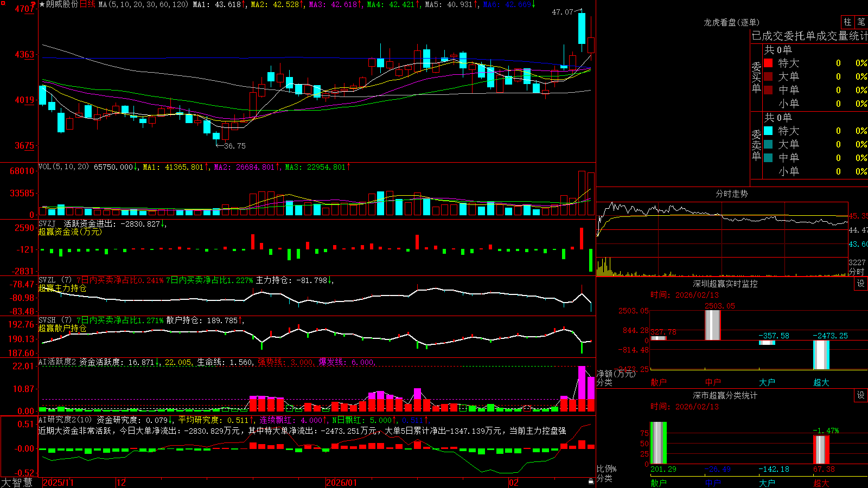Click the 12 month marker on the axis

122,483
